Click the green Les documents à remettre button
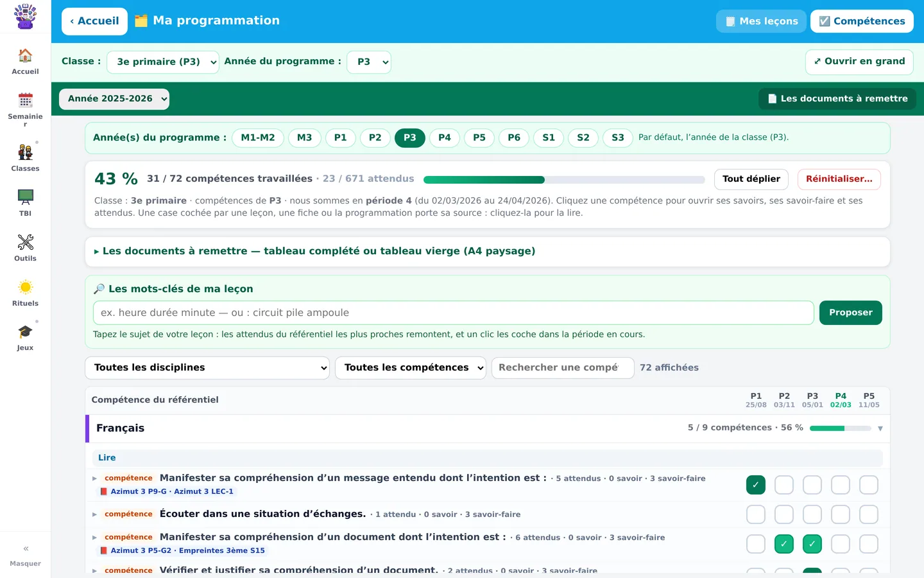 point(837,99)
